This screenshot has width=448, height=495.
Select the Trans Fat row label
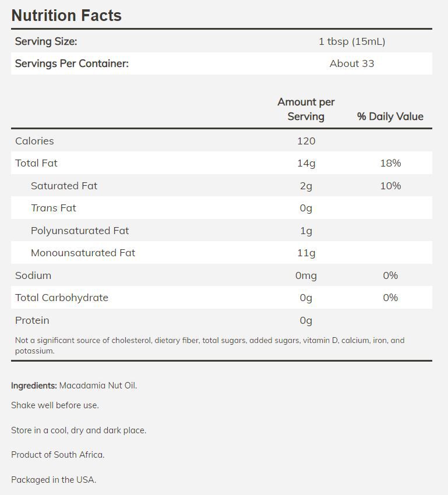coord(54,208)
